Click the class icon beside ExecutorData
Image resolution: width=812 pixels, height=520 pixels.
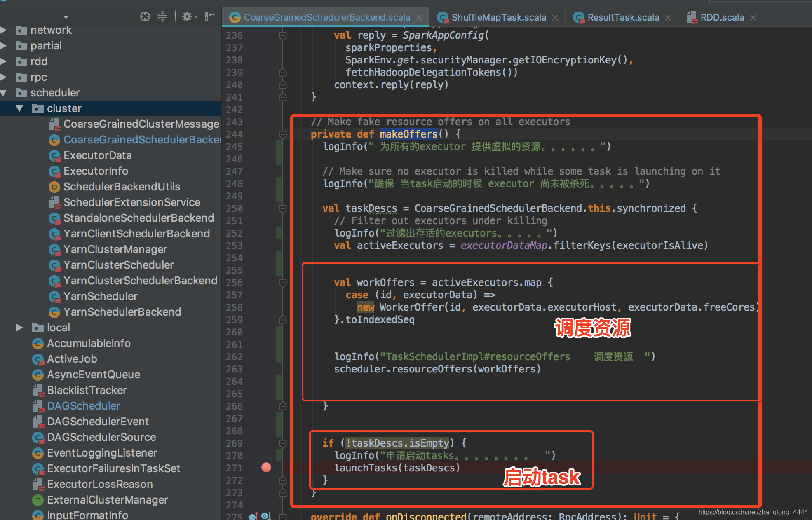[x=54, y=155]
